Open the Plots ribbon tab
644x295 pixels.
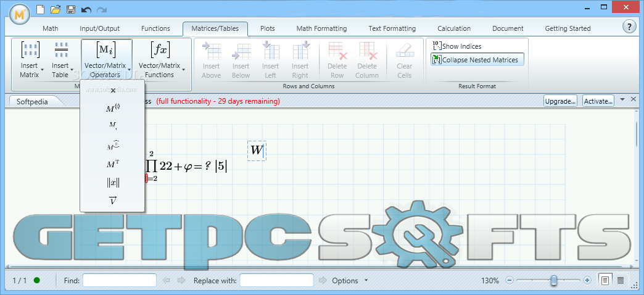coord(267,28)
